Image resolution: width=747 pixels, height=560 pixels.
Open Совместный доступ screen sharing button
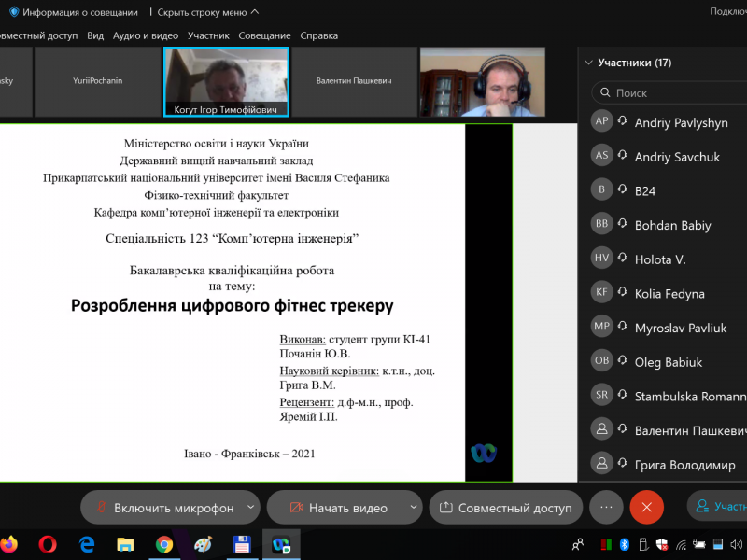coord(506,508)
